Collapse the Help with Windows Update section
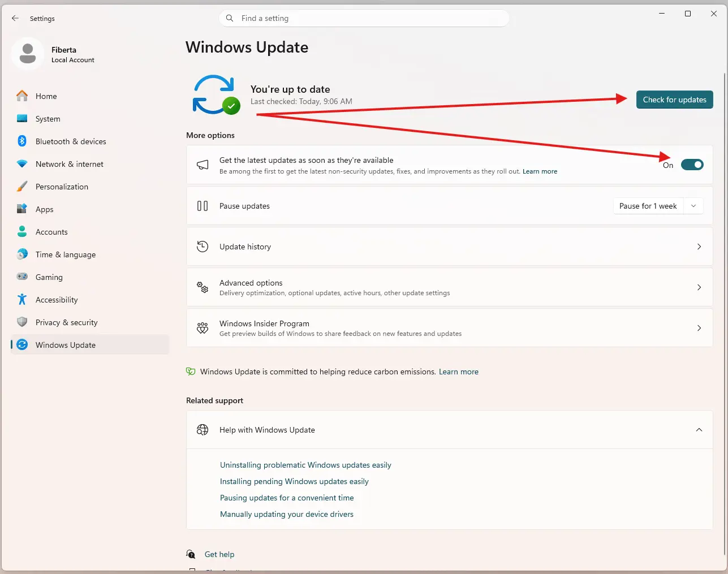Image resolution: width=728 pixels, height=574 pixels. 699,430
